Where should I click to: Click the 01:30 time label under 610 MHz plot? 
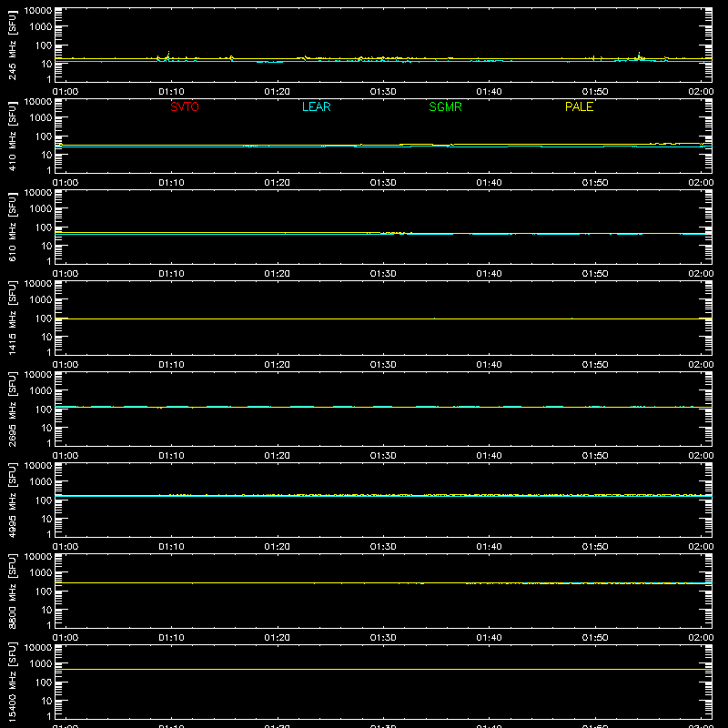click(x=383, y=274)
